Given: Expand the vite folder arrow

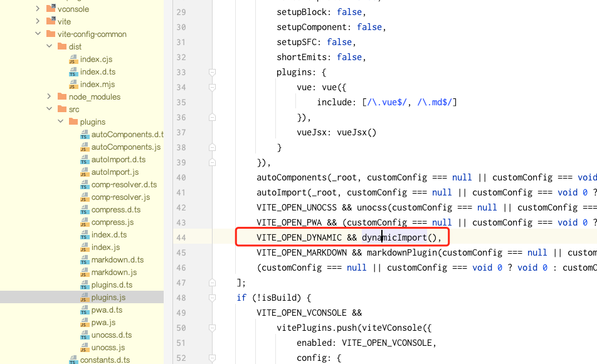Looking at the screenshot, I should coord(38,21).
